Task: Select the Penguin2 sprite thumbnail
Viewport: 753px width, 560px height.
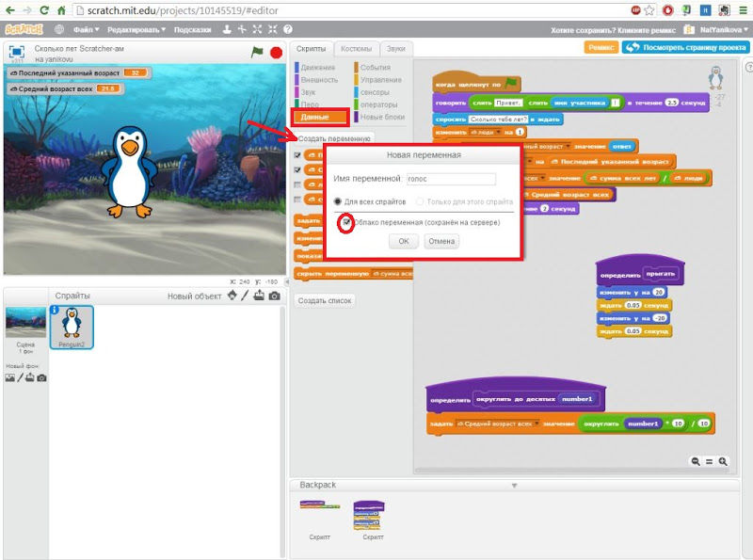Action: click(72, 328)
